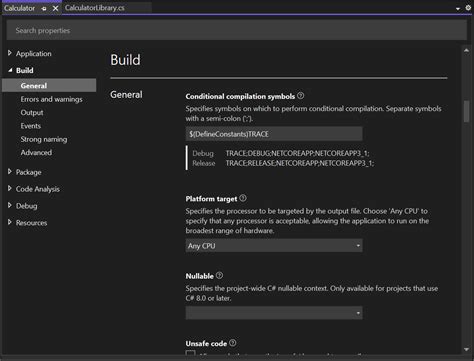Click the Debug symbols value text

tap(297, 153)
